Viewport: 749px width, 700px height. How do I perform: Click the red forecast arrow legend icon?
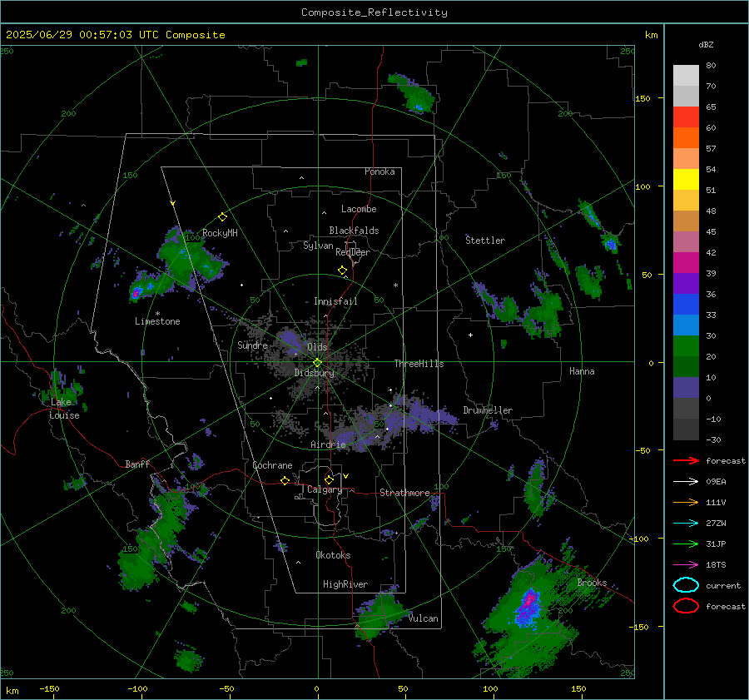point(686,460)
